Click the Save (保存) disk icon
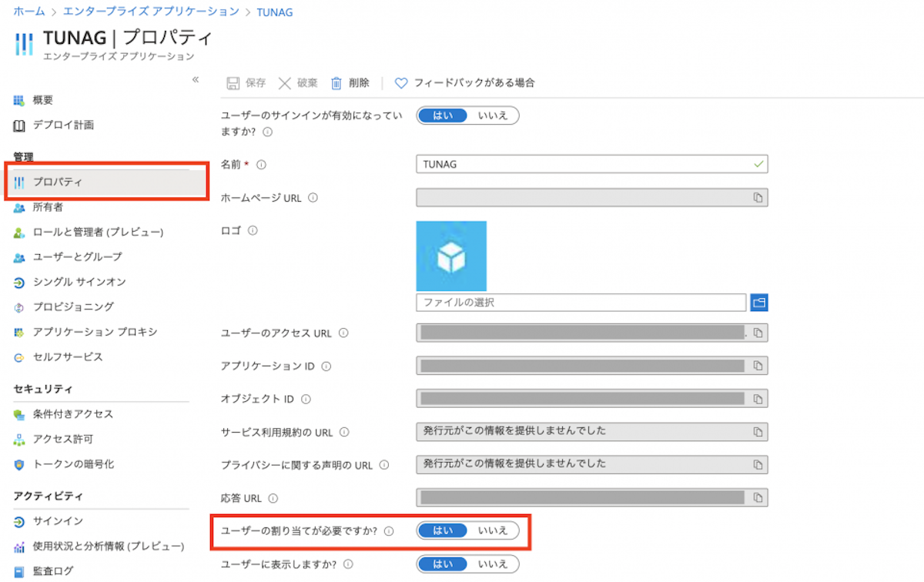This screenshot has height=582, width=924. coord(233,83)
